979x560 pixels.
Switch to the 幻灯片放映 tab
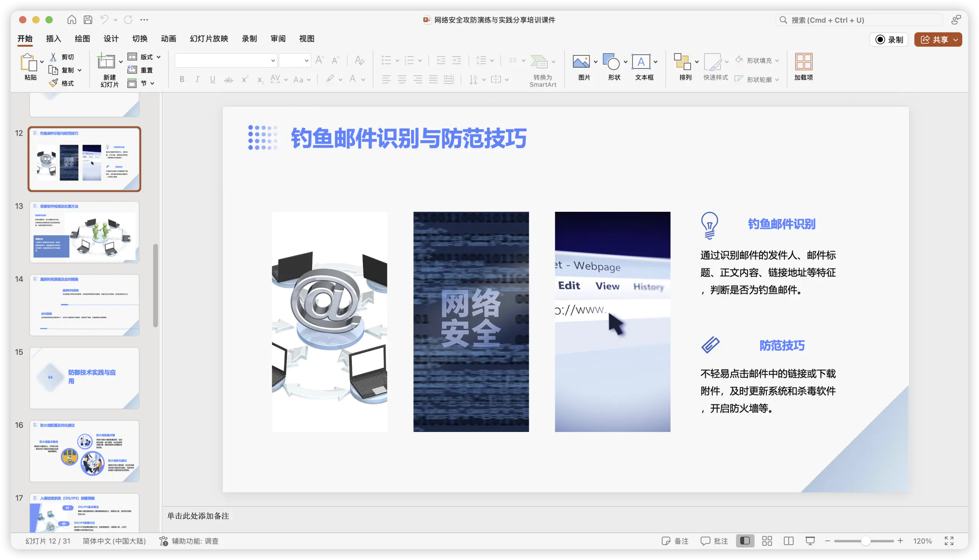(x=209, y=39)
